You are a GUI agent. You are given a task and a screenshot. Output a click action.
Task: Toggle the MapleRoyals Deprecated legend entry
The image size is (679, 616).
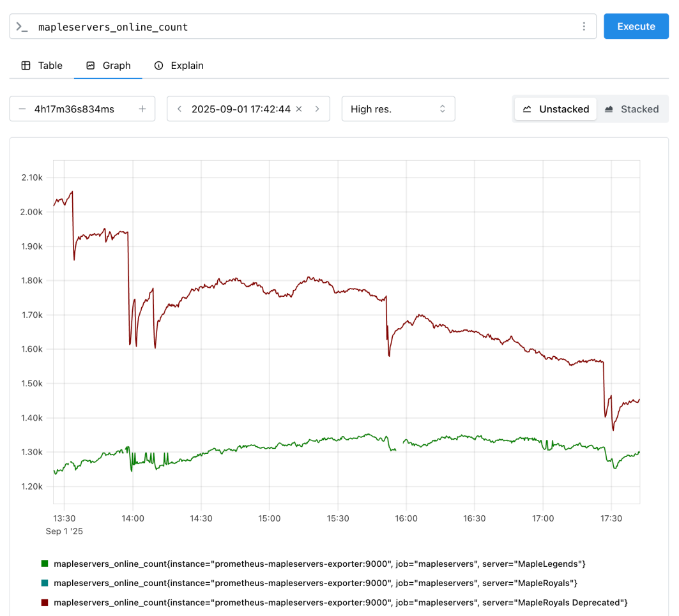[340, 602]
